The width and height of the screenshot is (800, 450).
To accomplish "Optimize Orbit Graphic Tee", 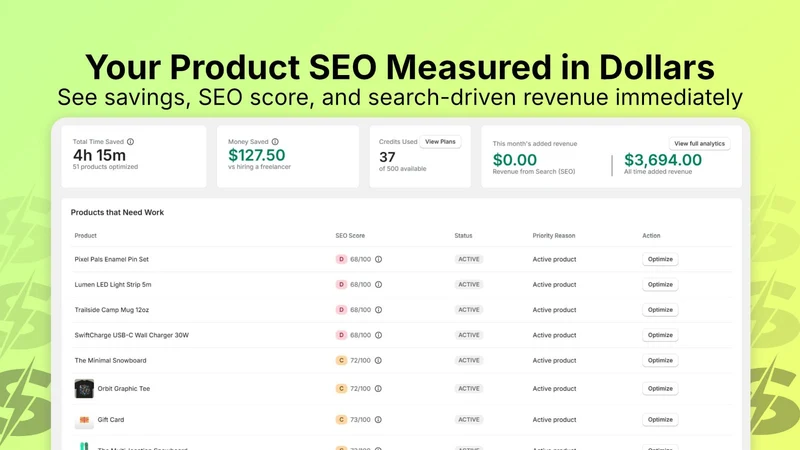I will (x=660, y=388).
